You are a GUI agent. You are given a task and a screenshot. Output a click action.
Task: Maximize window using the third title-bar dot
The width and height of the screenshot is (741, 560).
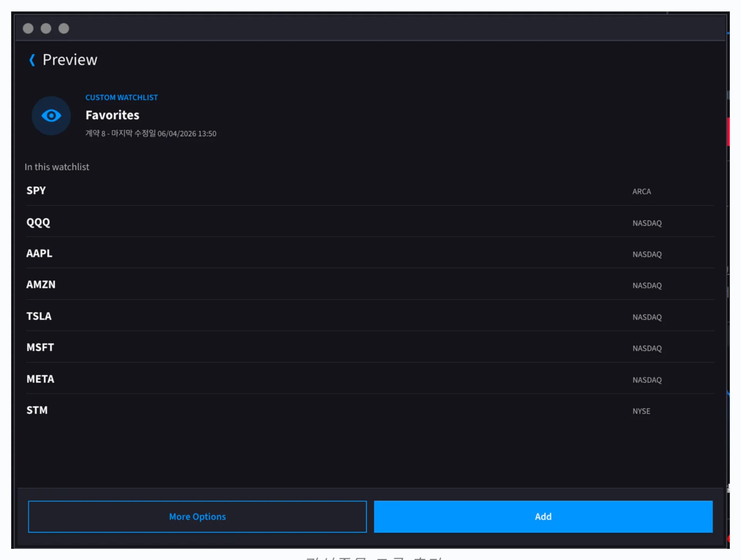coord(64,29)
